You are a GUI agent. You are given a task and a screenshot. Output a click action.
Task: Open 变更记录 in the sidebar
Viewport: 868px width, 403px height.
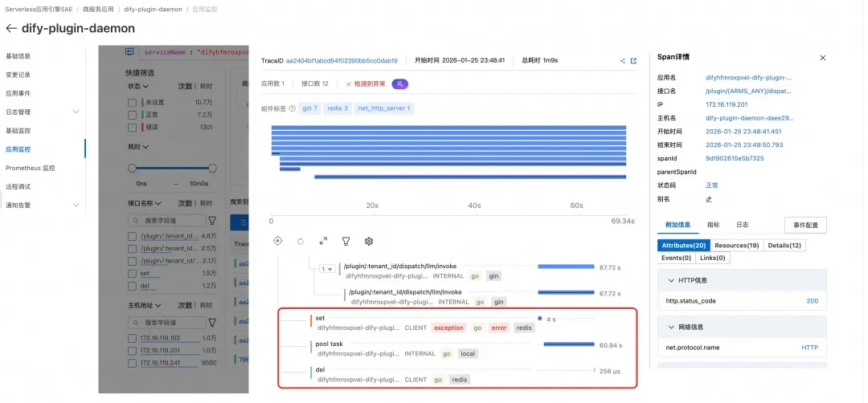[x=18, y=75]
